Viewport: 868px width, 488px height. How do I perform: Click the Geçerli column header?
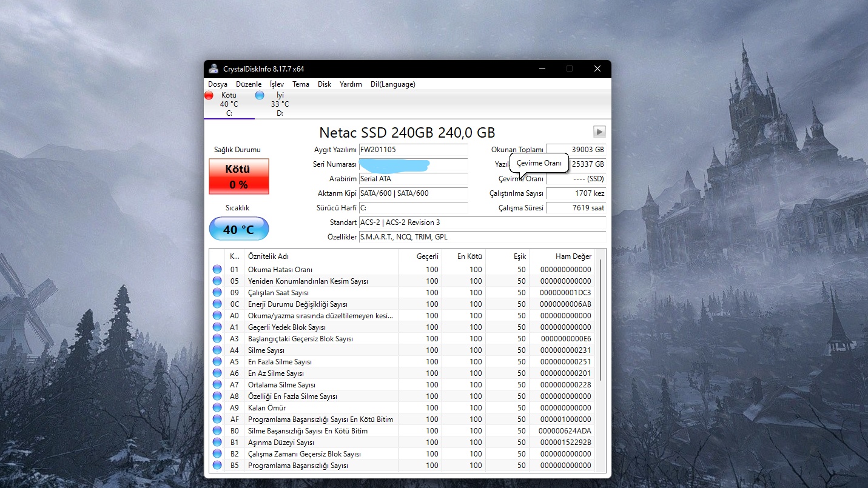(420, 256)
